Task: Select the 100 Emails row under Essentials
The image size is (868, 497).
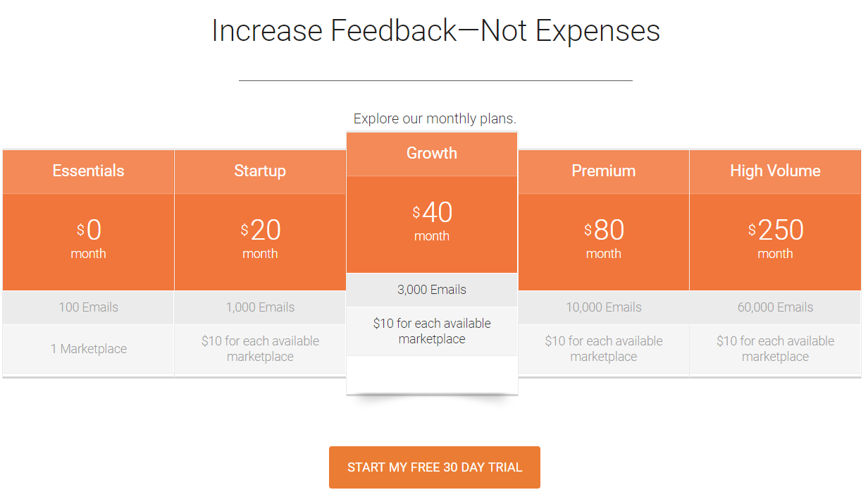Action: [88, 307]
